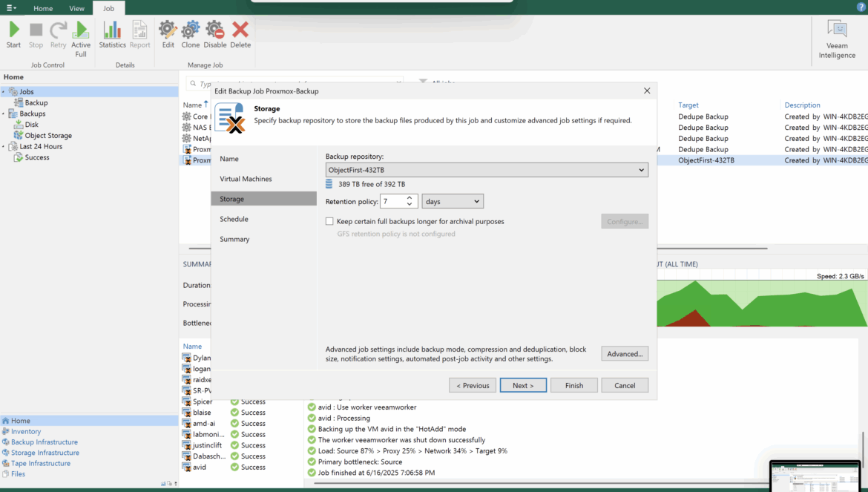
Task: Delete the selected job
Action: 240,35
